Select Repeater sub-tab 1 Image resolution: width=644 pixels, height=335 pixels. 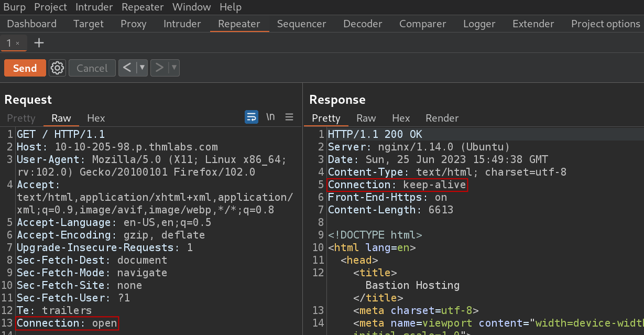[x=9, y=43]
